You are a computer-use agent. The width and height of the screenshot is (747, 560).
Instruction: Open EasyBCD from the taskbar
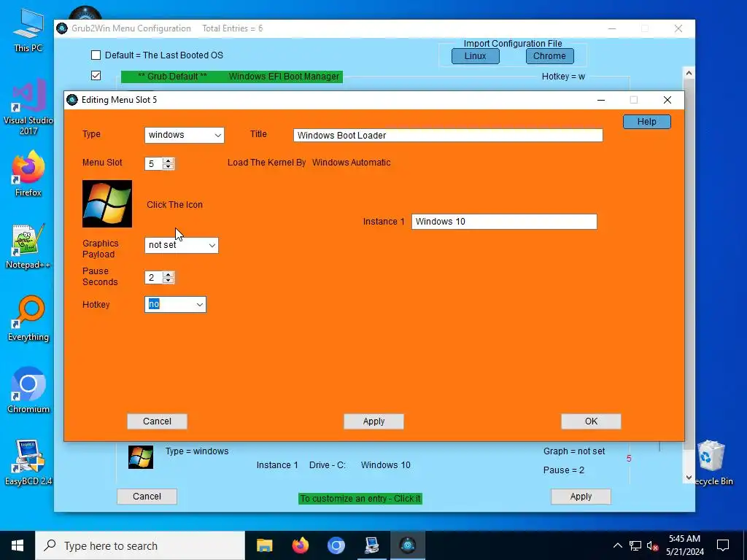(371, 545)
